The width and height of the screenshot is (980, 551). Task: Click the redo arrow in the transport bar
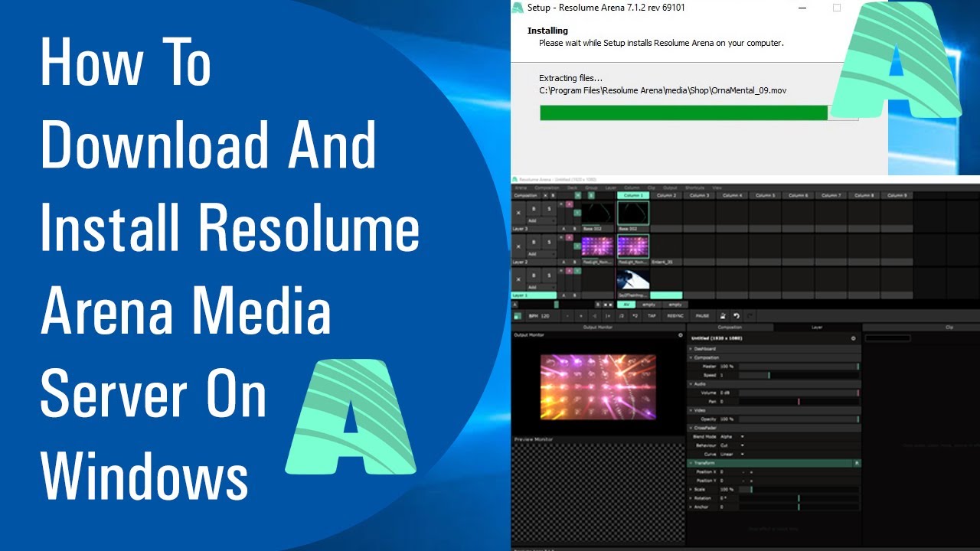[750, 315]
